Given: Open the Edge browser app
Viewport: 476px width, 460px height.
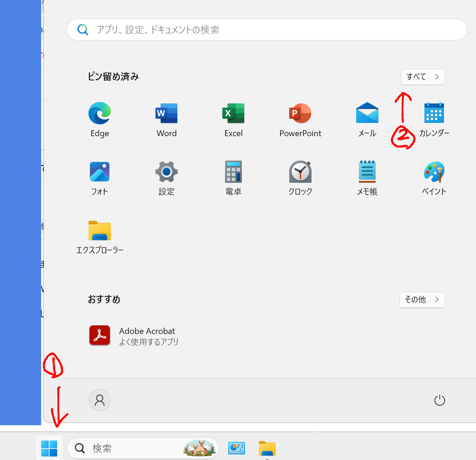Looking at the screenshot, I should pyautogui.click(x=100, y=119).
